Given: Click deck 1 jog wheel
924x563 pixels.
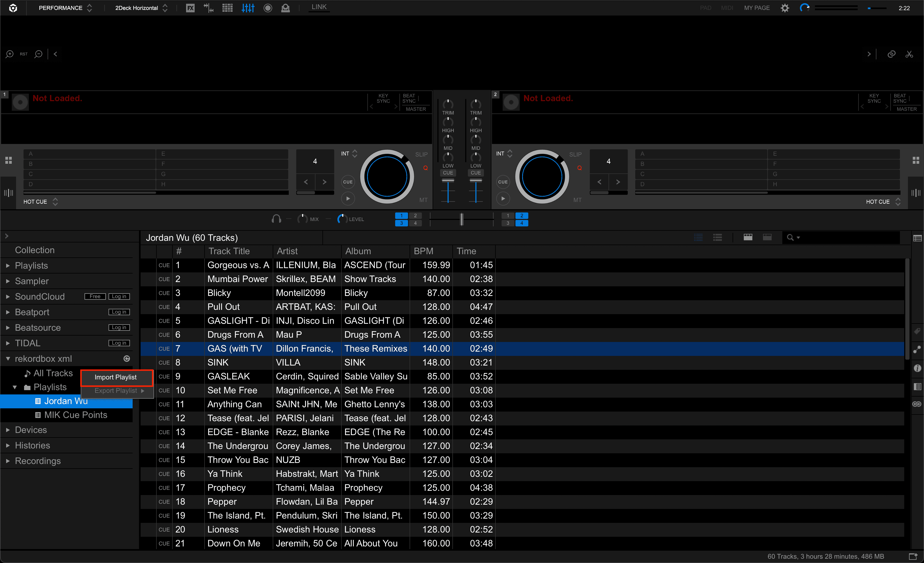Looking at the screenshot, I should point(387,176).
